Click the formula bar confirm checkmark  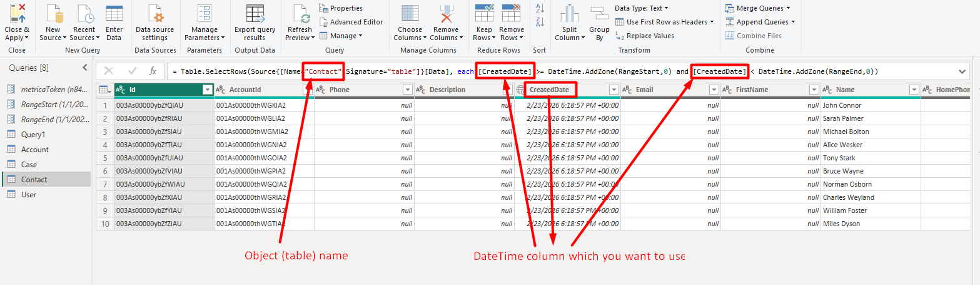point(132,71)
